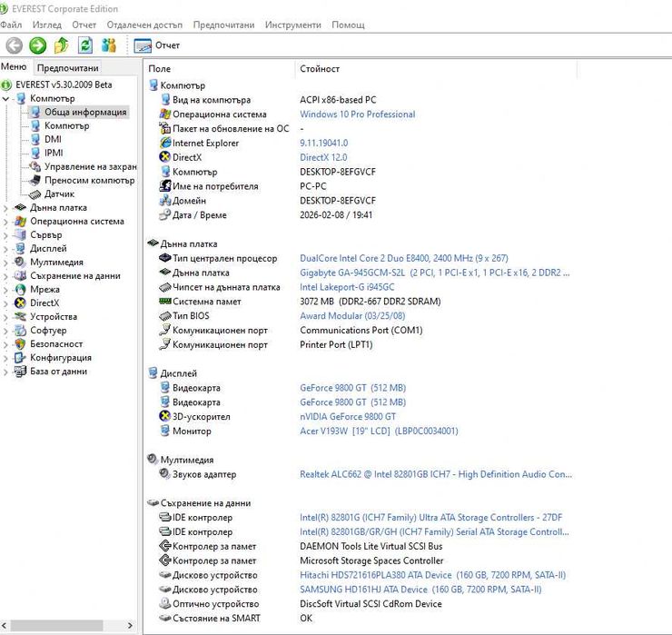Click the sidebar horizontal scrollbar thumb
The width and height of the screenshot is (672, 635).
[56, 625]
